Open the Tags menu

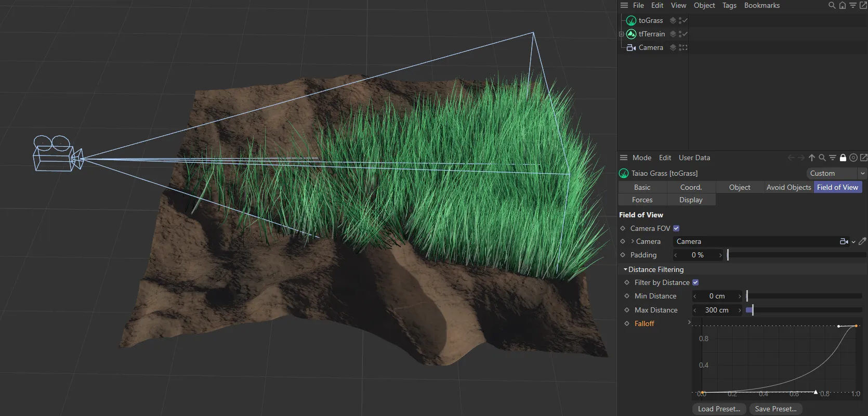(x=729, y=6)
